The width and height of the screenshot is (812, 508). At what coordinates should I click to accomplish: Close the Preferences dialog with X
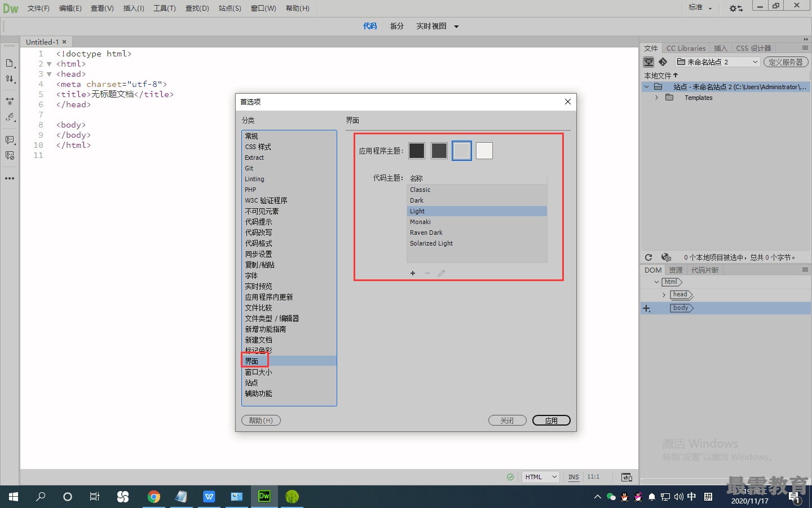coord(568,102)
